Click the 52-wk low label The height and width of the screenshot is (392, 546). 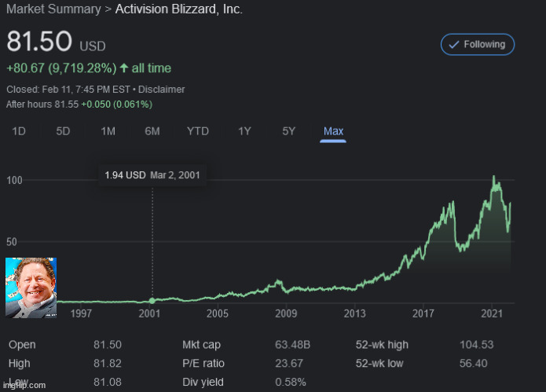point(379,364)
